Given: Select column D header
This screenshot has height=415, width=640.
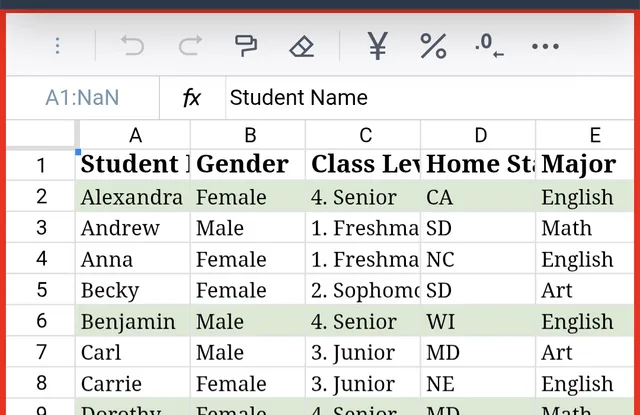Looking at the screenshot, I should [x=480, y=135].
